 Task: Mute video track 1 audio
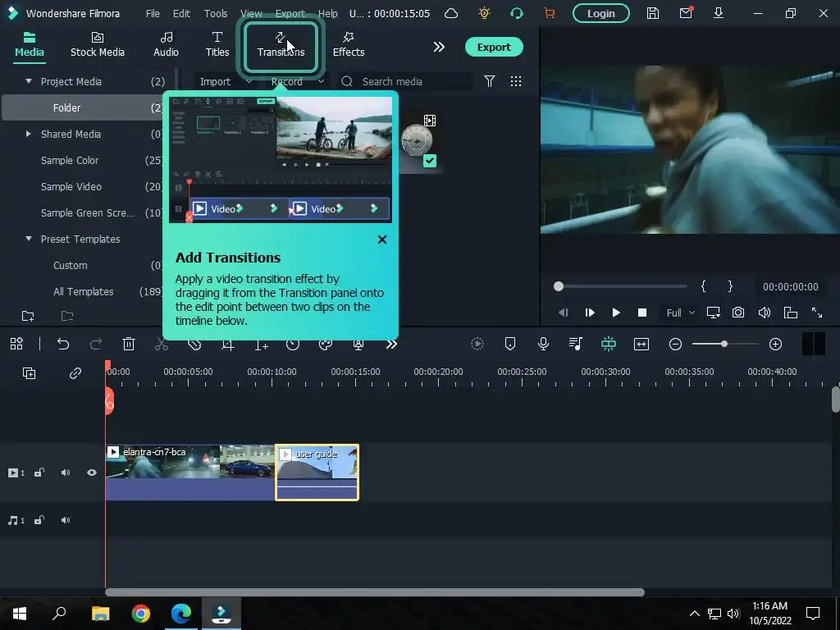click(66, 472)
